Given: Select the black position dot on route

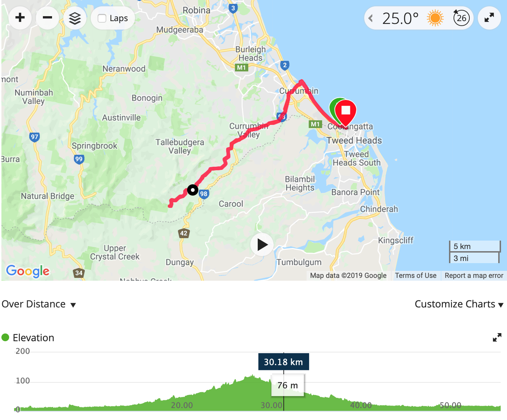Looking at the screenshot, I should click(193, 190).
